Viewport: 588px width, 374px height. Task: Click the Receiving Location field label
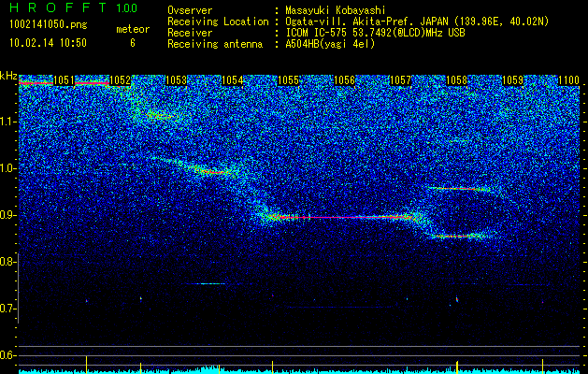tap(218, 22)
